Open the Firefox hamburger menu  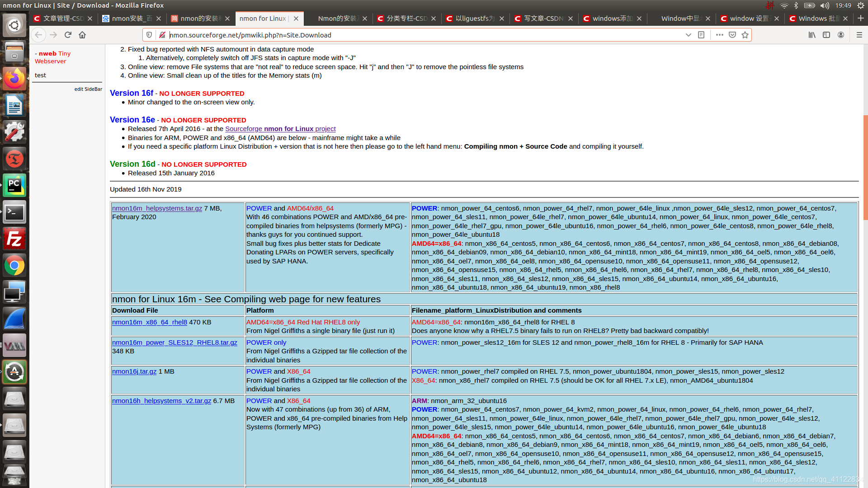pos(859,35)
